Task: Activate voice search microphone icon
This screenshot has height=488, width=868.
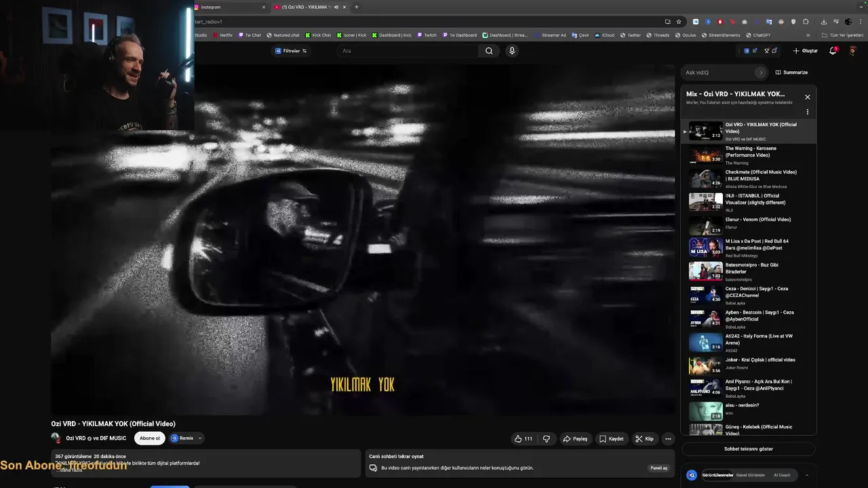Action: (512, 51)
